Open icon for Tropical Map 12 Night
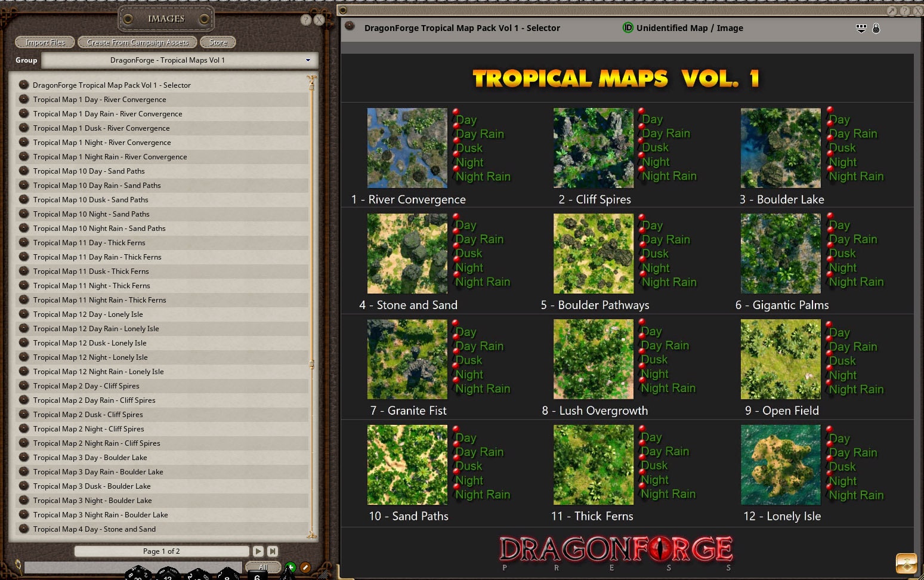 click(x=24, y=357)
